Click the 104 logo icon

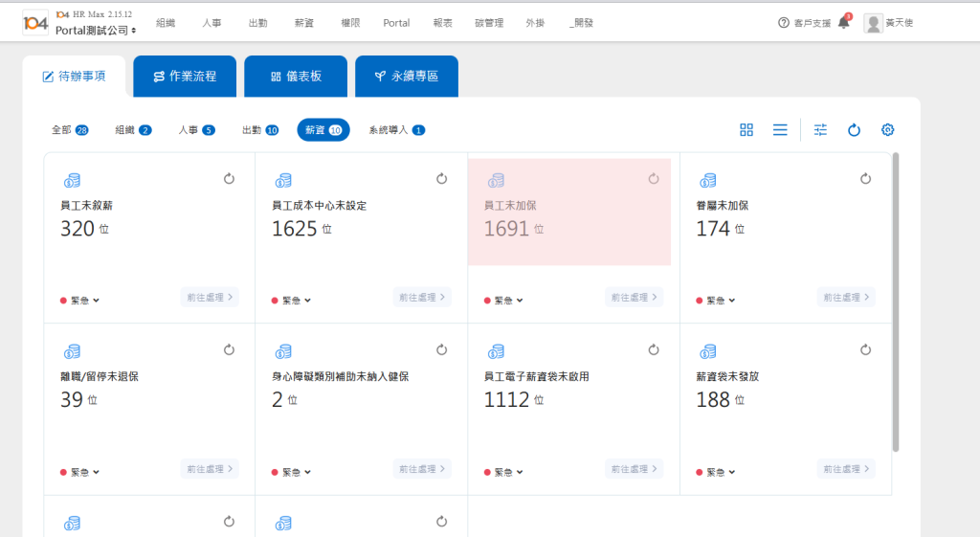(x=35, y=23)
